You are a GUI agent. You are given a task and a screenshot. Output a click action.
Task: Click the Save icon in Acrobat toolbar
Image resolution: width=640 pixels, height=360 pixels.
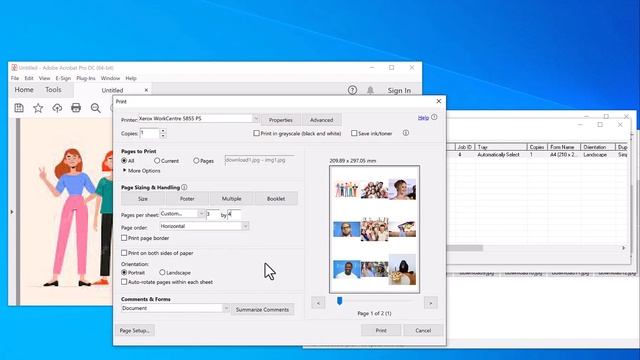[x=19, y=108]
